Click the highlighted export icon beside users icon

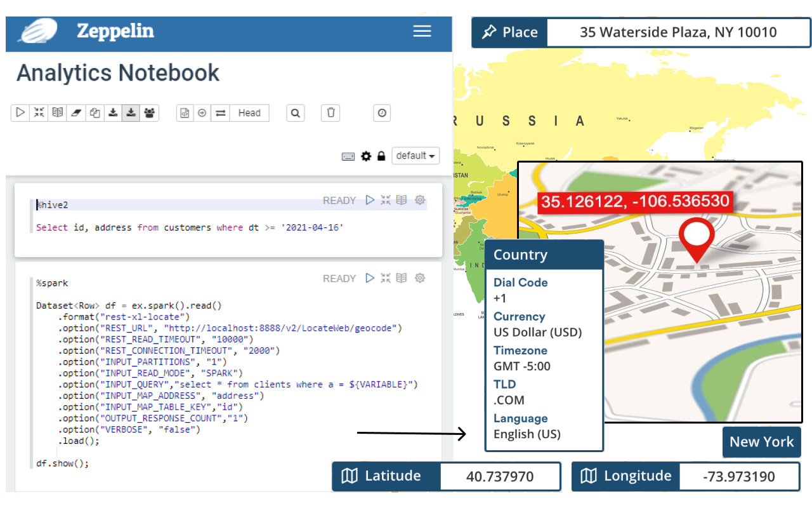tap(131, 113)
